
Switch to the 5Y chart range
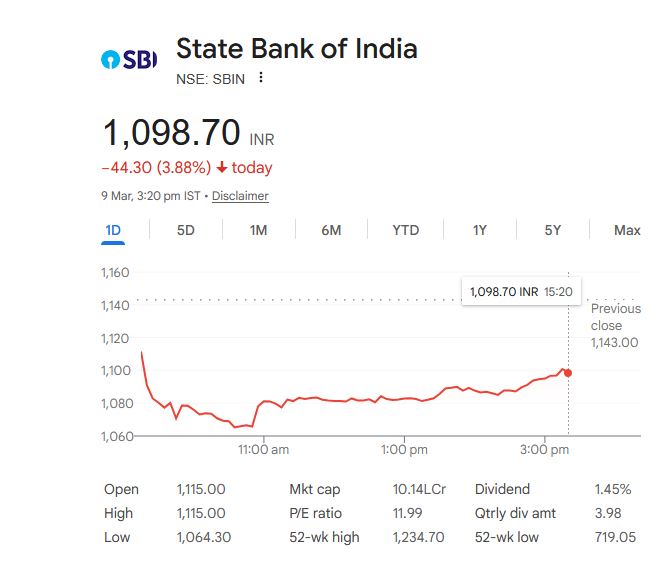pyautogui.click(x=553, y=230)
